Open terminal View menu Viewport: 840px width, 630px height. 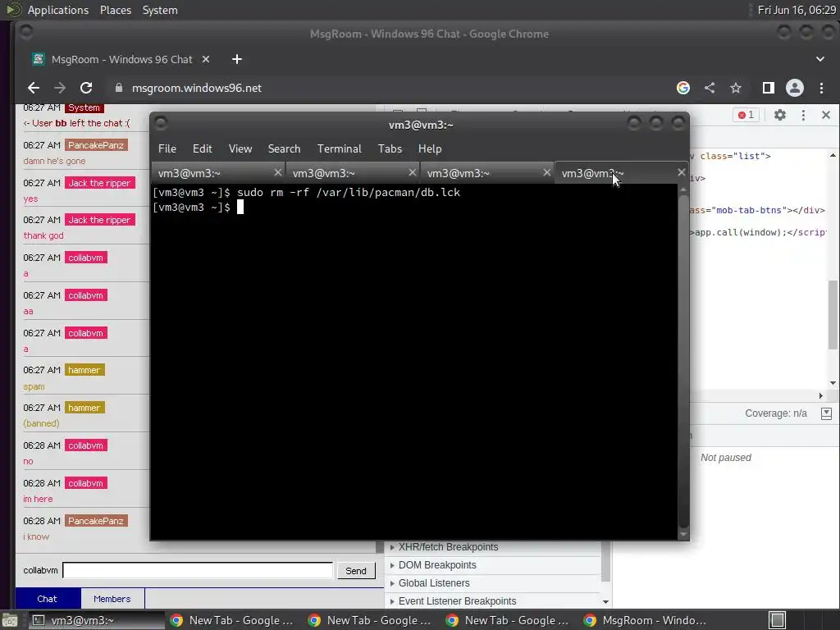[x=240, y=149]
